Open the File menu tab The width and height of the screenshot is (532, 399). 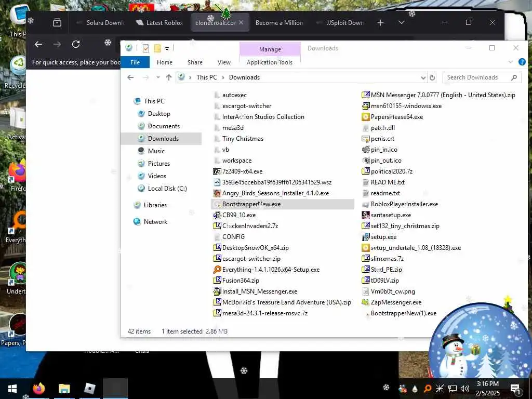click(135, 62)
